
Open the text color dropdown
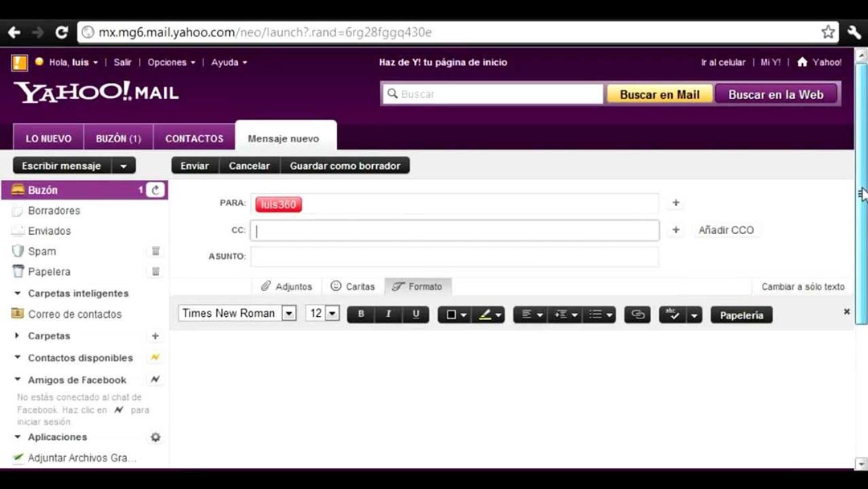pyautogui.click(x=454, y=314)
